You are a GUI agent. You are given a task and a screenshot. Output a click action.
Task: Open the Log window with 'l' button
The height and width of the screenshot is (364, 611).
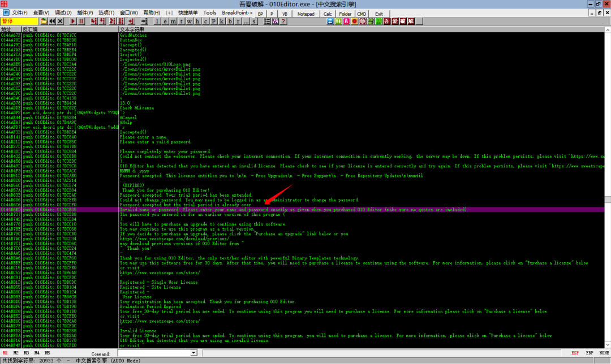coord(157,21)
